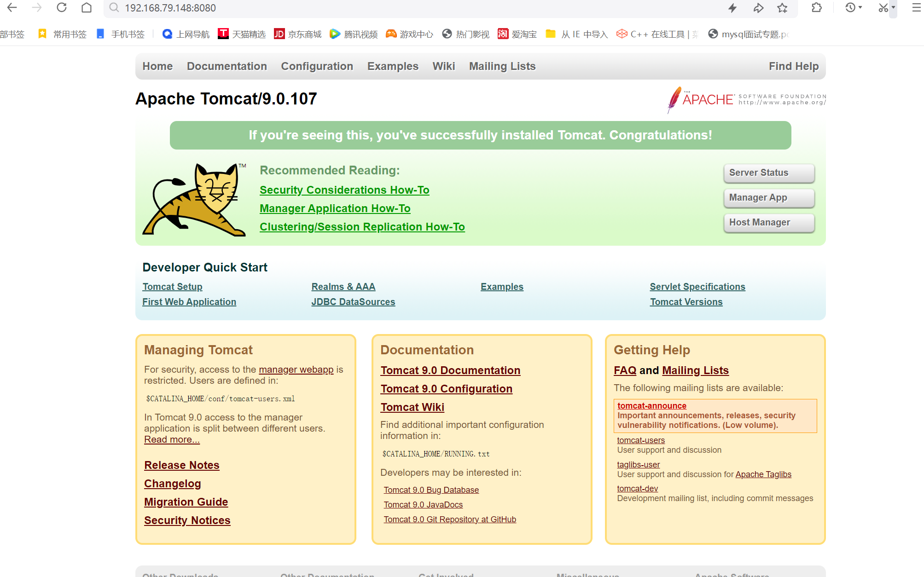
Task: Open the Manager App button
Action: point(769,198)
